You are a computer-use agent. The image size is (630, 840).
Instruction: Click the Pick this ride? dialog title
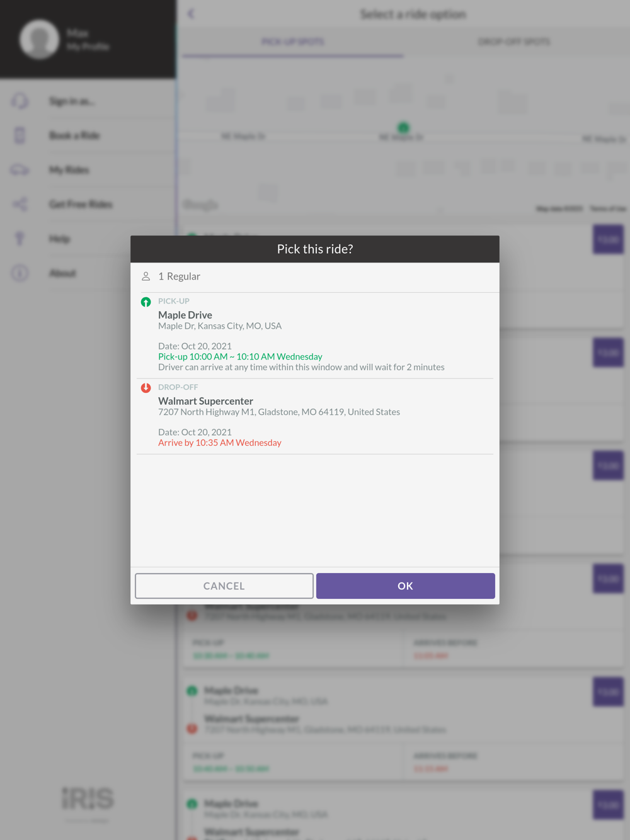(x=315, y=249)
